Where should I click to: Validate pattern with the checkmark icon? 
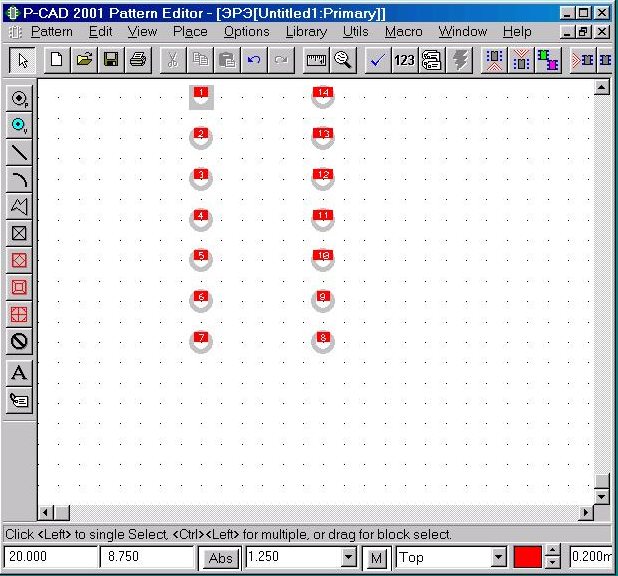tap(378, 60)
